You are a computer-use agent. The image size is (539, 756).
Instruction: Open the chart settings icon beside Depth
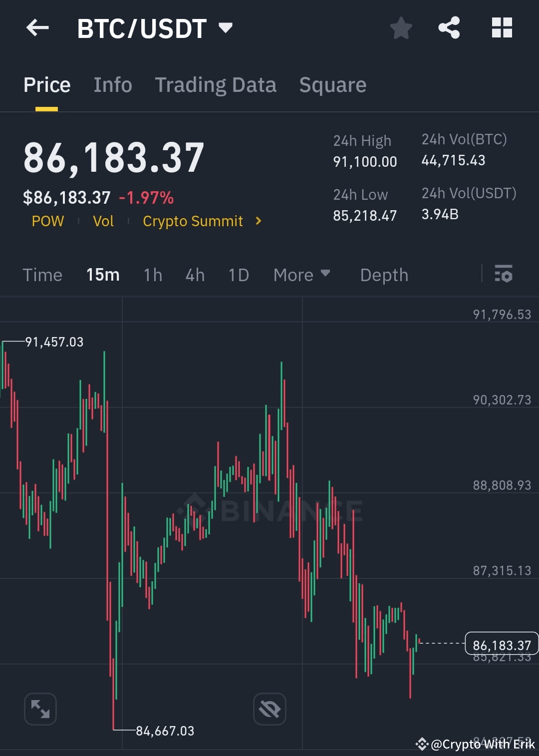coord(504,275)
